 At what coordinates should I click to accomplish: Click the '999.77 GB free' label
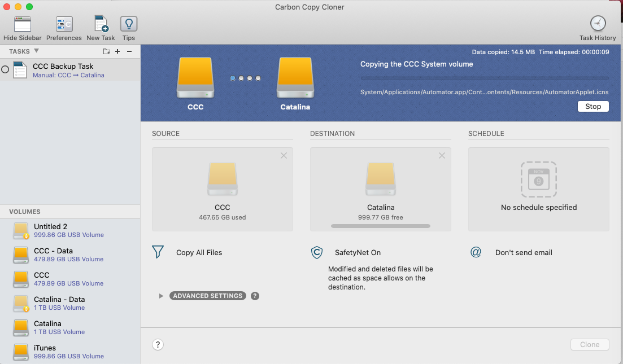point(381,217)
